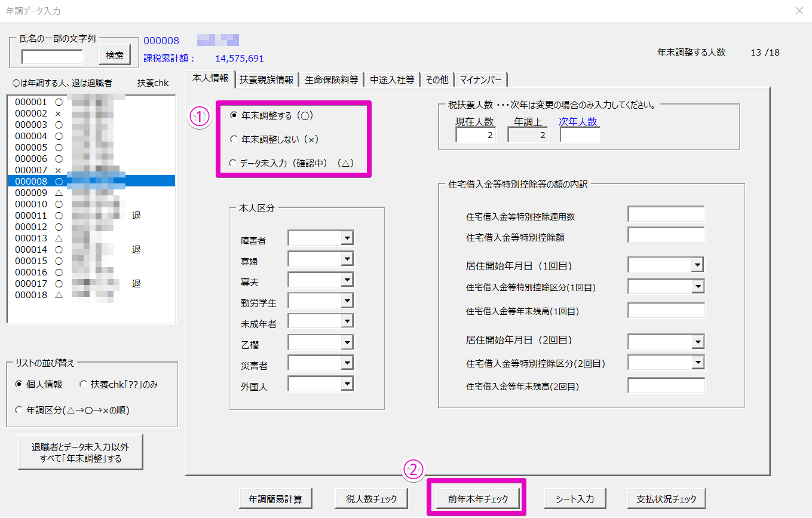Screen dimensions: 812x518
Task: Expand the 外国人 dropdown
Action: coord(347,384)
